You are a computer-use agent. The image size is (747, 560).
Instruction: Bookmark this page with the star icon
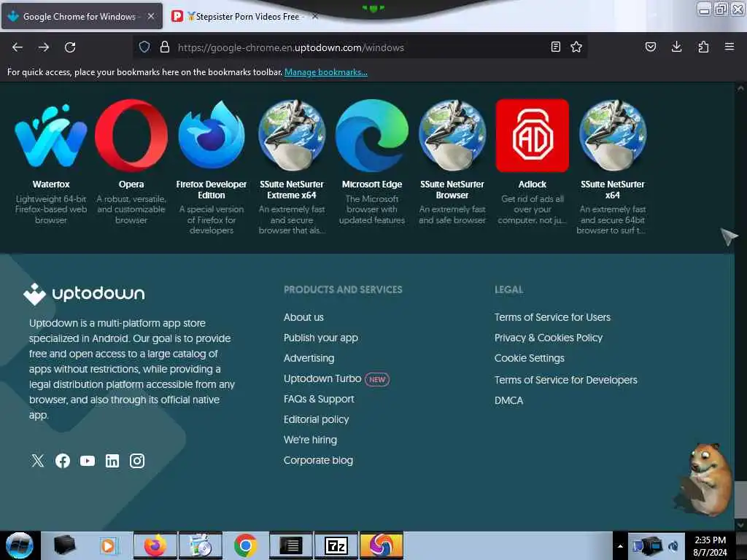(576, 47)
